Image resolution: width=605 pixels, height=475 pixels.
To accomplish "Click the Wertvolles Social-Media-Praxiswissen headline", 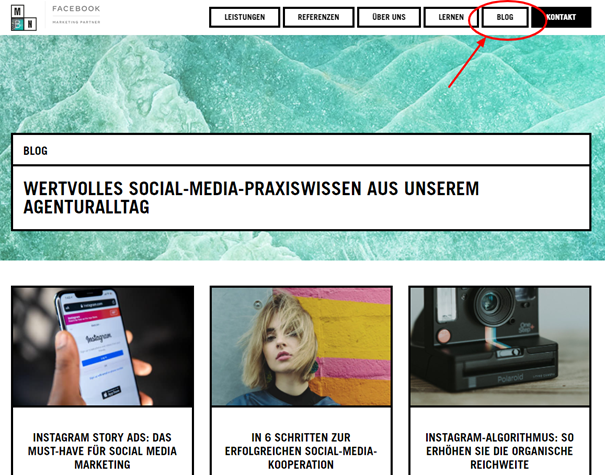I will (251, 198).
